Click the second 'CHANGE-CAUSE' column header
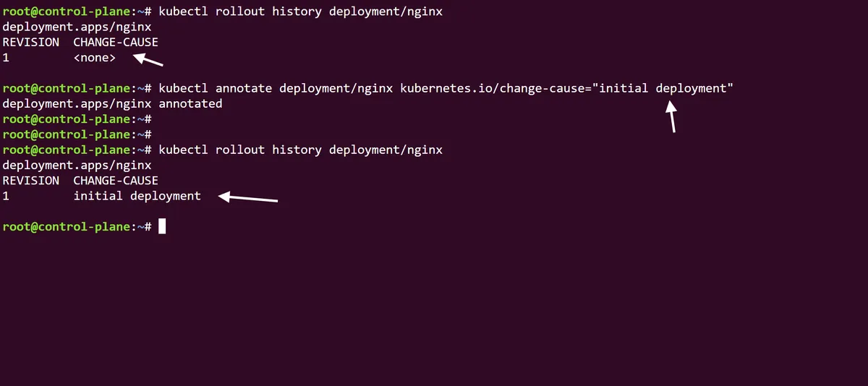Image resolution: width=868 pixels, height=386 pixels. [116, 180]
